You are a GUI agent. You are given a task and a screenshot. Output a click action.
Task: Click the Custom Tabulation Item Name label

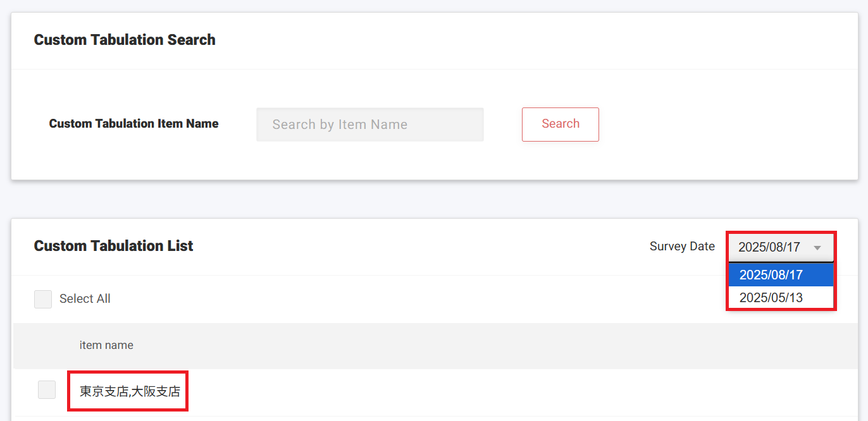click(x=133, y=124)
